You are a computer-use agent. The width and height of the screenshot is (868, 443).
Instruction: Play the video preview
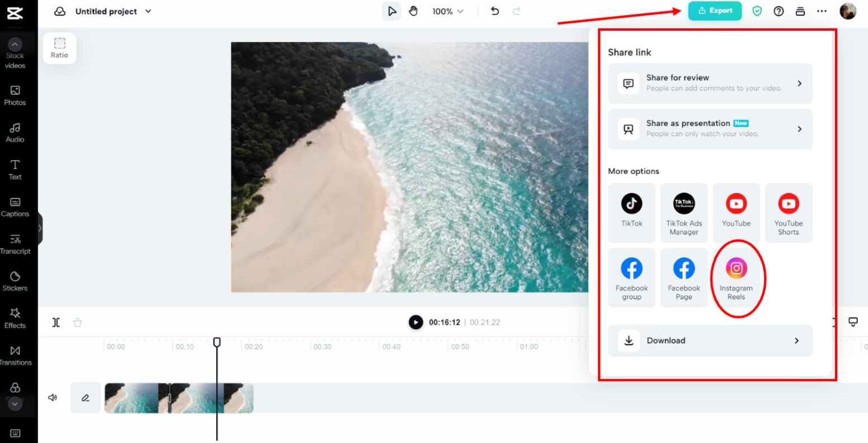pyautogui.click(x=416, y=322)
